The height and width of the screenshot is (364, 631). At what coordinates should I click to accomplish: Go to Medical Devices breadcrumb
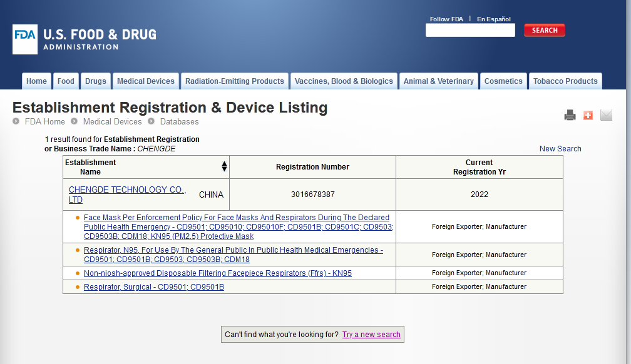pyautogui.click(x=112, y=121)
